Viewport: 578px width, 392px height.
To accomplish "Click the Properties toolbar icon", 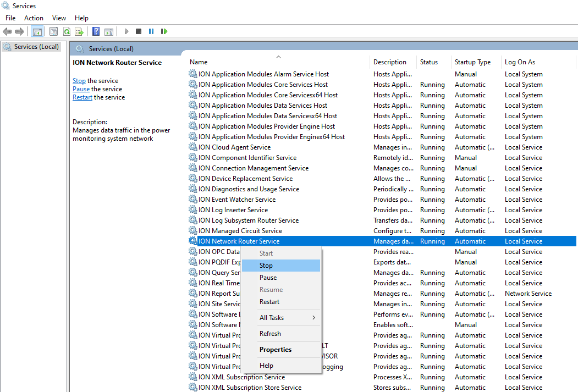I will (54, 32).
